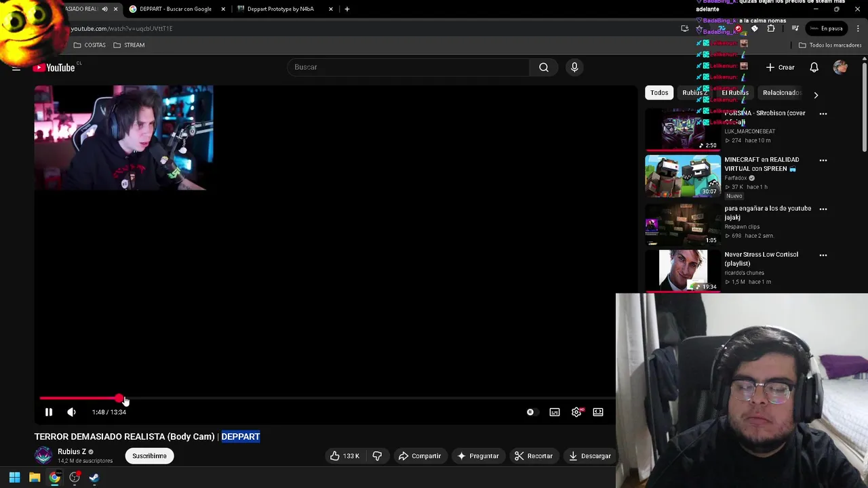
Task: Open the browser extensions puzzle icon
Action: (771, 28)
